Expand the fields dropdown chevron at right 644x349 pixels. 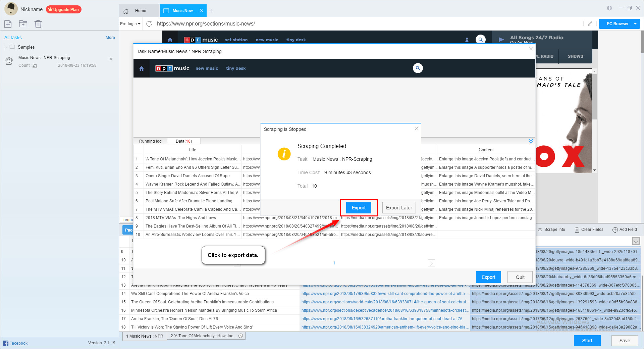(x=636, y=241)
